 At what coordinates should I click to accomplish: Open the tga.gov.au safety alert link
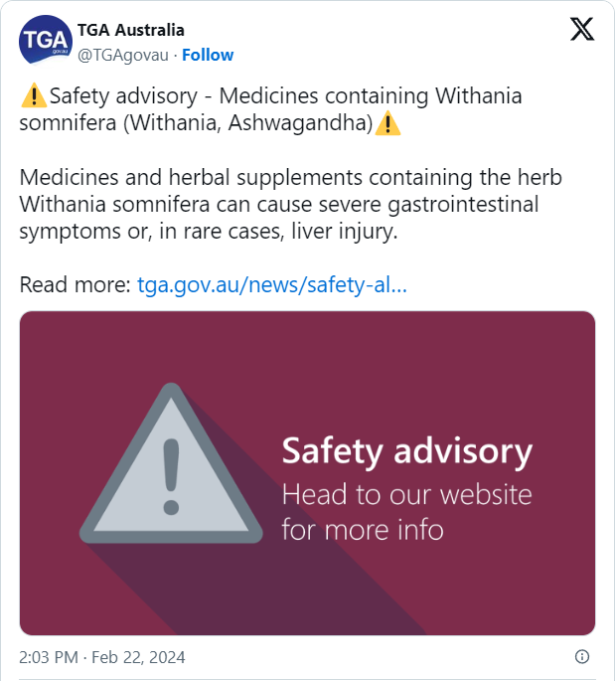pos(271,285)
